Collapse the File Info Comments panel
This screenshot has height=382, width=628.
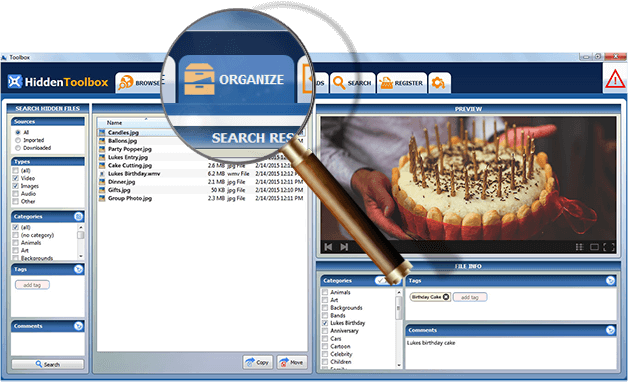(610, 330)
